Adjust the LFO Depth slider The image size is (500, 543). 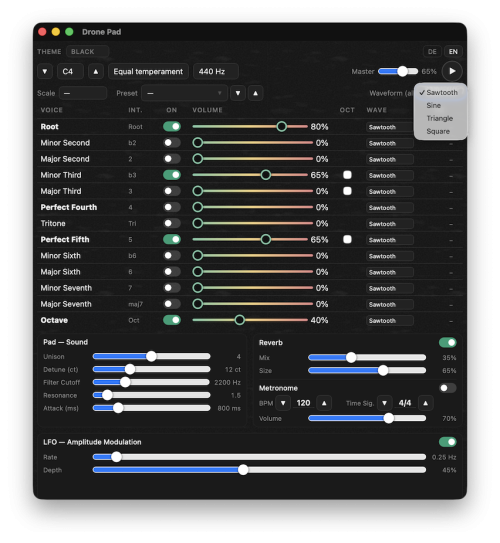pyautogui.click(x=259, y=470)
